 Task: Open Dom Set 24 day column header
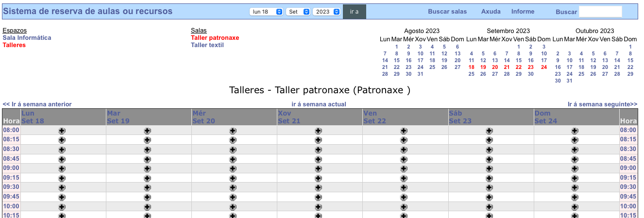[x=546, y=117]
